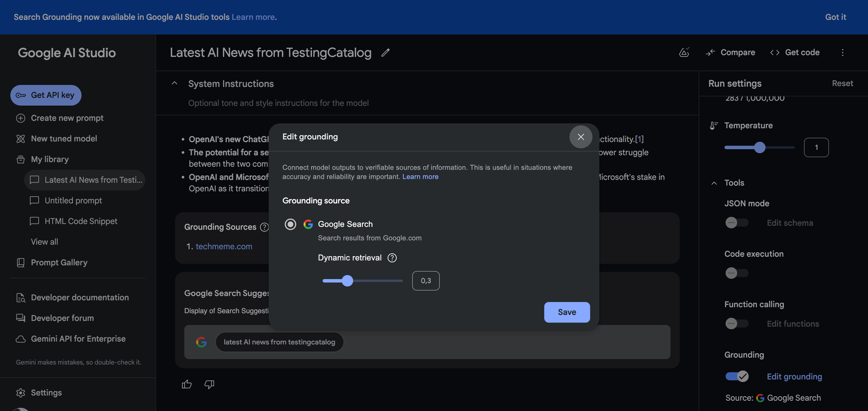Toggle Code execution switch
Image resolution: width=868 pixels, height=411 pixels.
(x=737, y=273)
